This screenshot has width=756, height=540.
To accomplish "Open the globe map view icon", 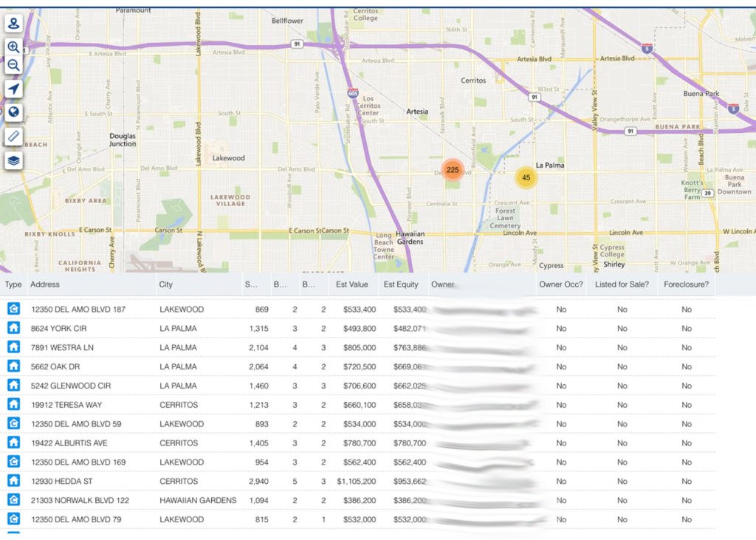I will pos(13,112).
